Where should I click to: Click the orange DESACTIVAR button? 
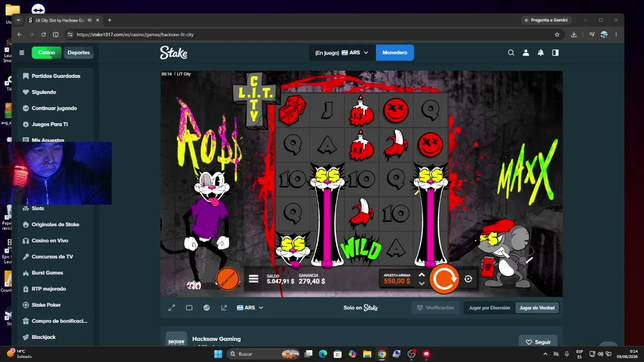click(x=227, y=278)
